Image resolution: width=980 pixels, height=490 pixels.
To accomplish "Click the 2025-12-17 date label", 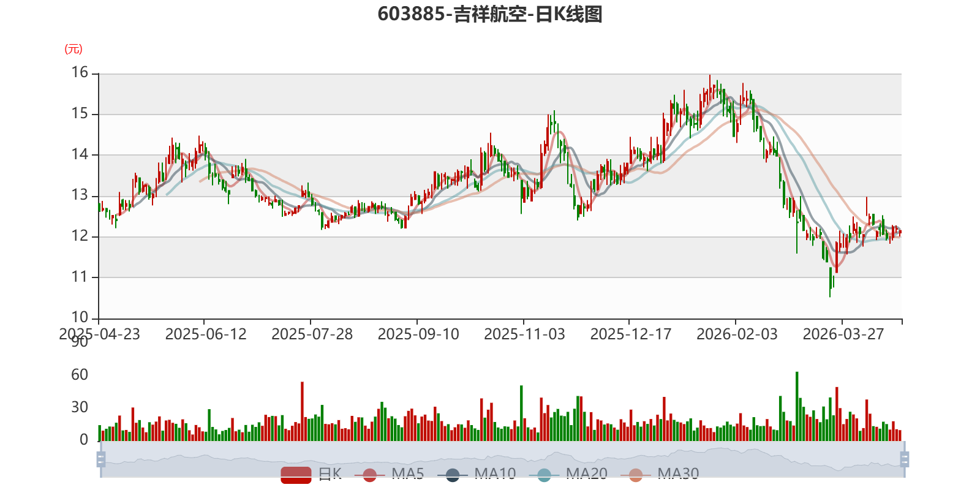I will point(631,334).
